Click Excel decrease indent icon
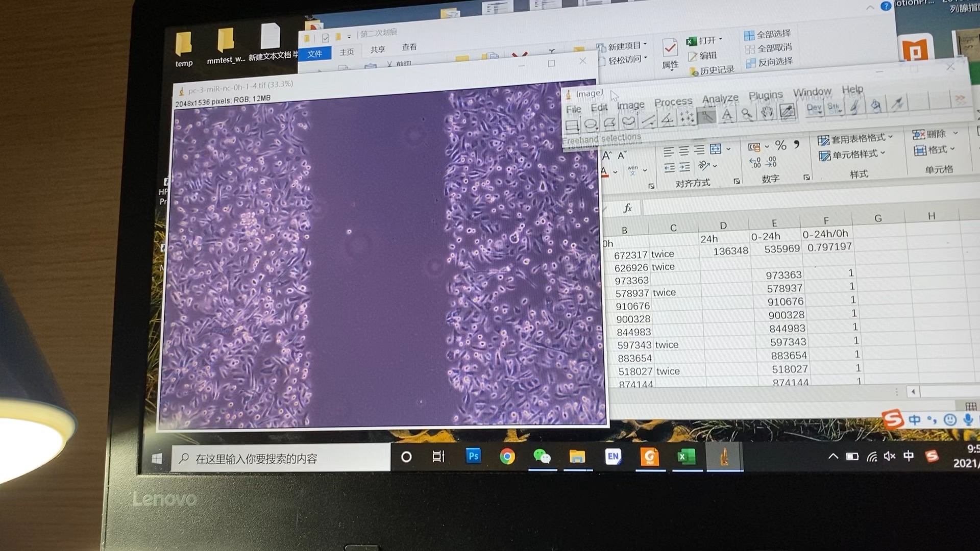Viewport: 980px width, 551px height. pos(669,168)
